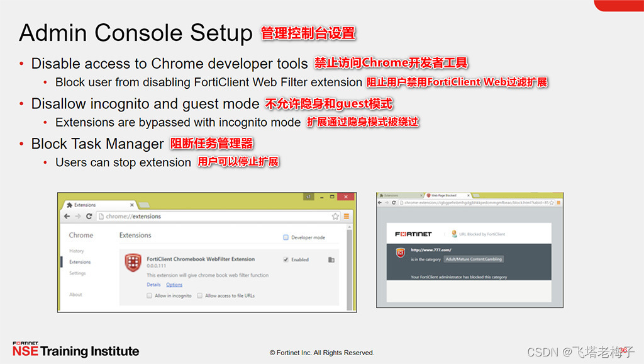The image size is (644, 364).
Task: Click the chrome-extension block.html address bar
Action: point(477,203)
